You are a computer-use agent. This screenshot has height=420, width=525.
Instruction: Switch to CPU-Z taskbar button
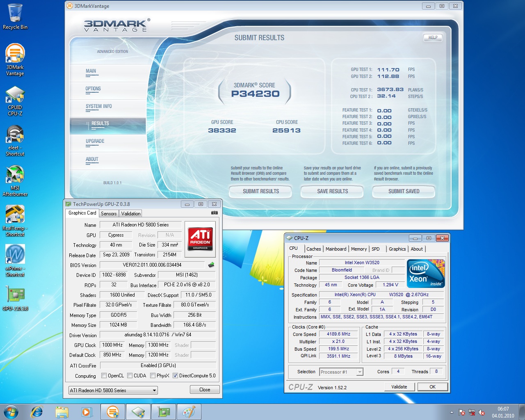[x=138, y=412]
